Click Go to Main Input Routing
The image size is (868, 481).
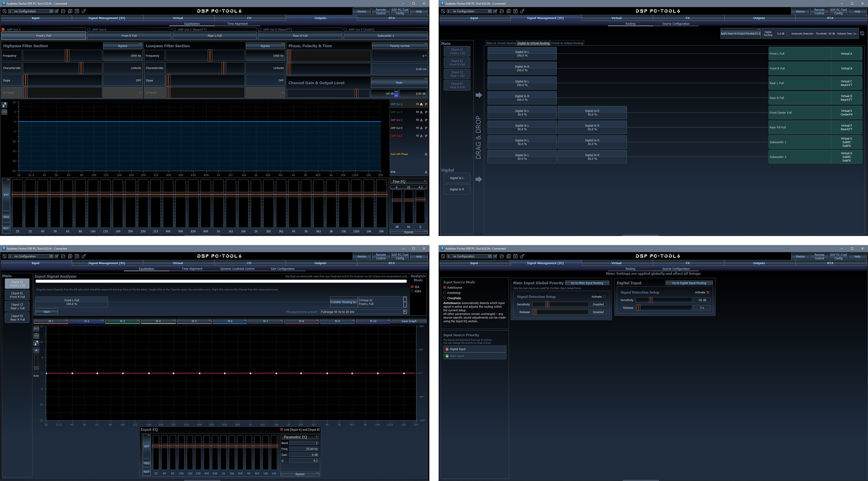point(587,283)
